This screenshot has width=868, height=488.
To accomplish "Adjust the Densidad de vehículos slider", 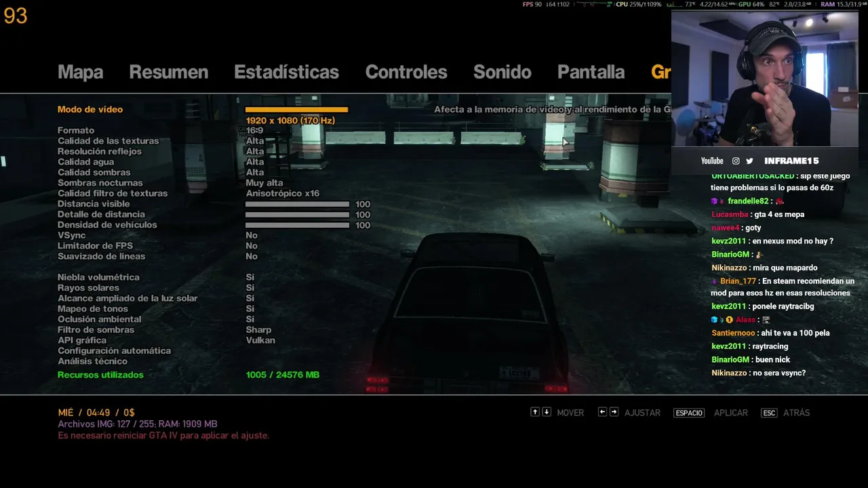I will (x=297, y=225).
